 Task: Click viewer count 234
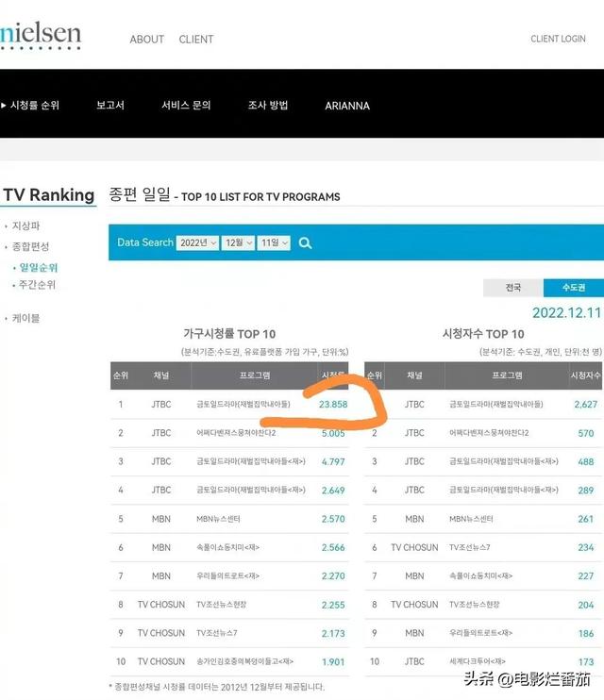(586, 547)
